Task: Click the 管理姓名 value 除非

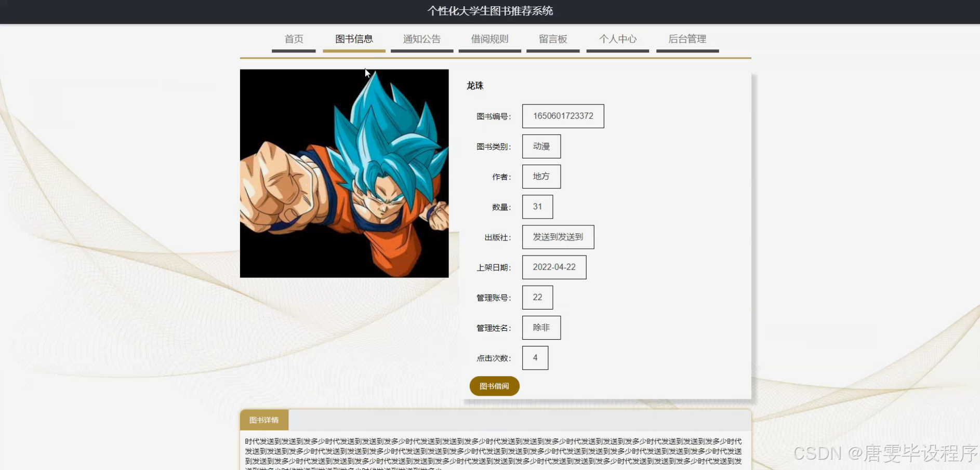Action: 541,328
